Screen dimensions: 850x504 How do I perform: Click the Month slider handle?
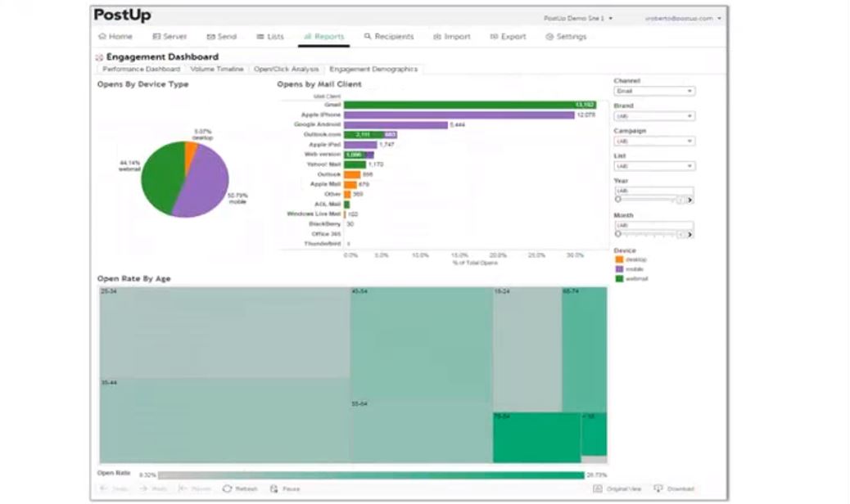tap(618, 234)
